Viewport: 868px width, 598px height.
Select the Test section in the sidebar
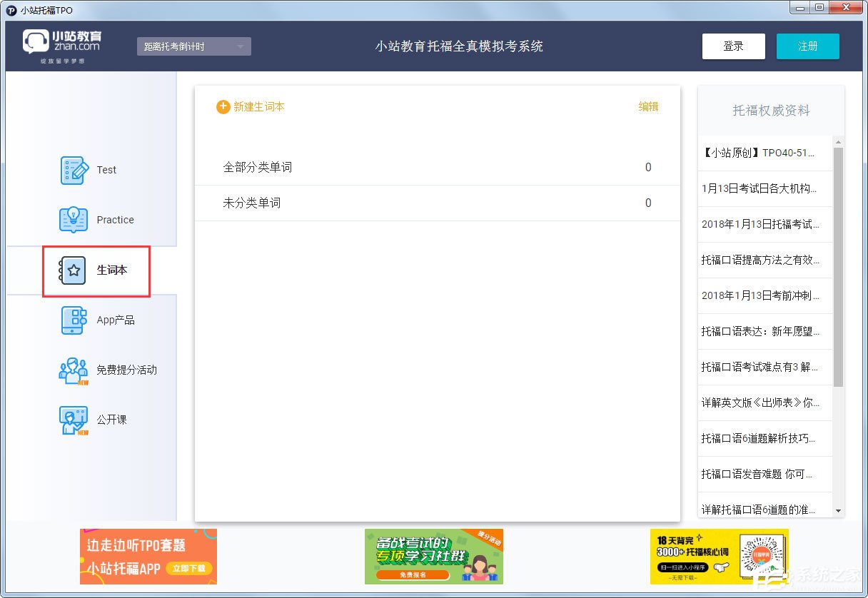coord(74,170)
